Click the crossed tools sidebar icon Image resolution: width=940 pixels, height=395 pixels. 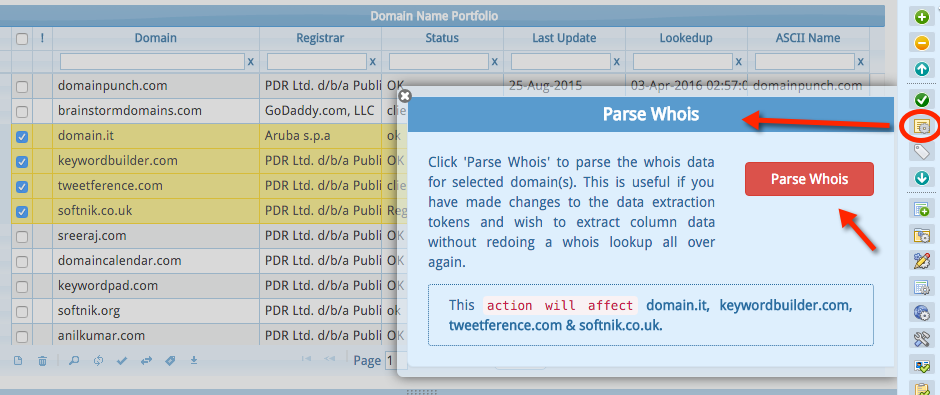point(921,338)
